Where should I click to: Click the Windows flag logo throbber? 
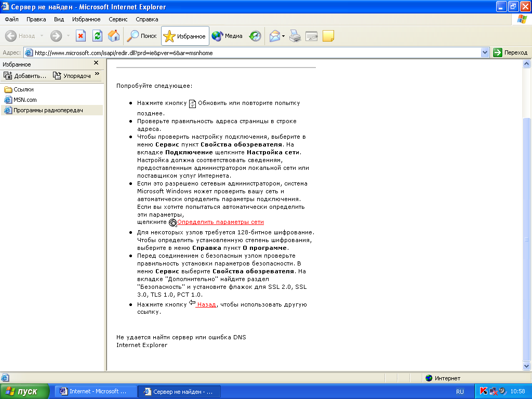tap(522, 19)
